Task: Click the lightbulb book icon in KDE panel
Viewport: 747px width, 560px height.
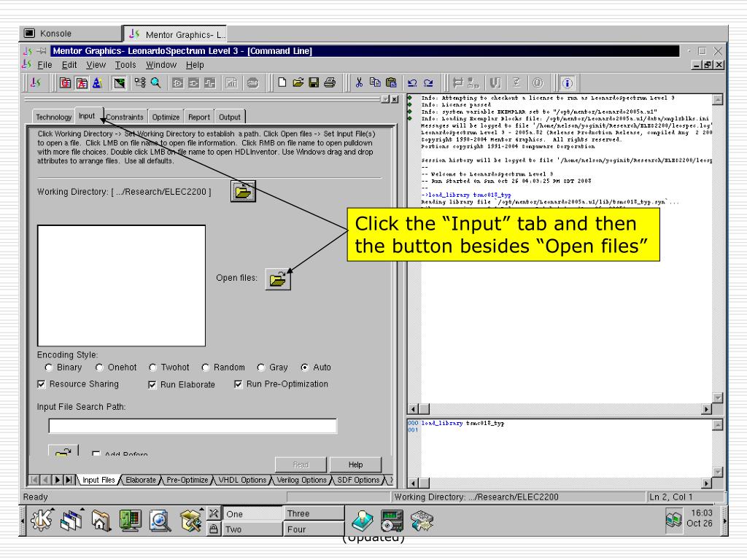Action: pos(363,521)
